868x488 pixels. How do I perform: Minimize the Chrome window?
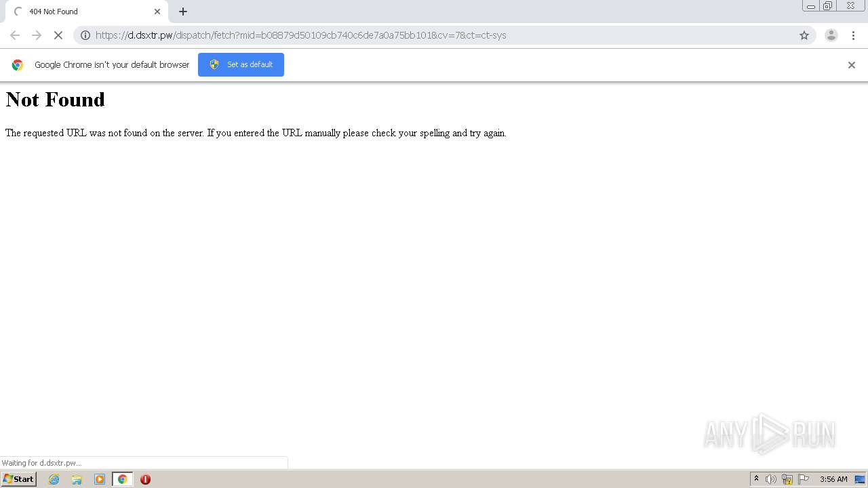pos(810,6)
